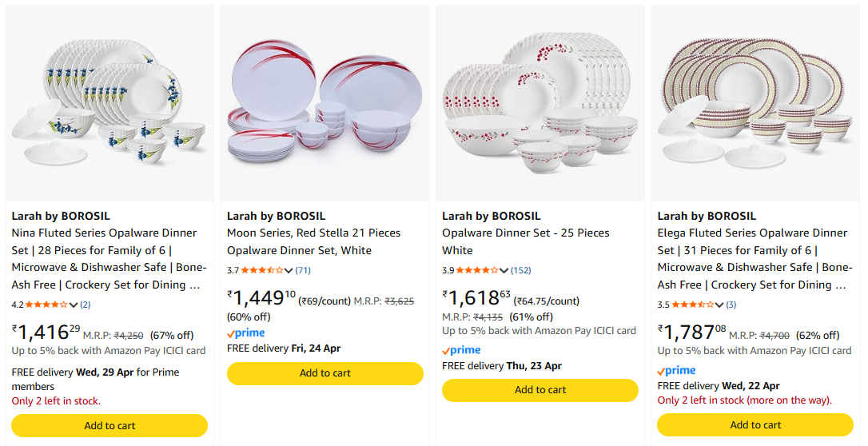
Task: Add Moon Series Red Stella set to cart
Action: pyautogui.click(x=325, y=373)
